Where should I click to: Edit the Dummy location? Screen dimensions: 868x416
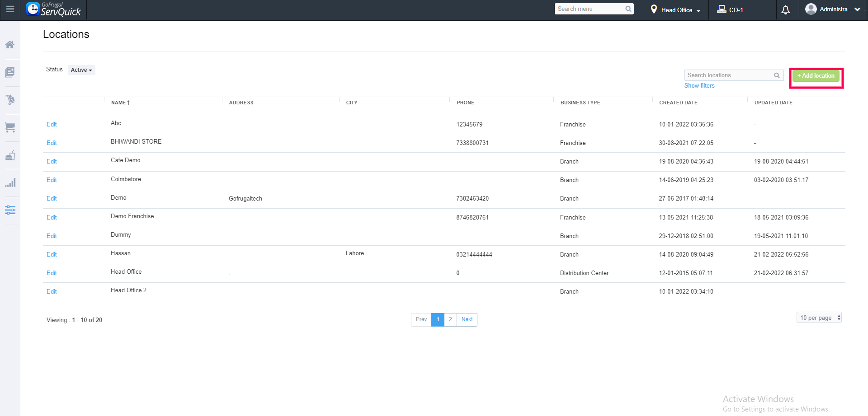pos(52,236)
